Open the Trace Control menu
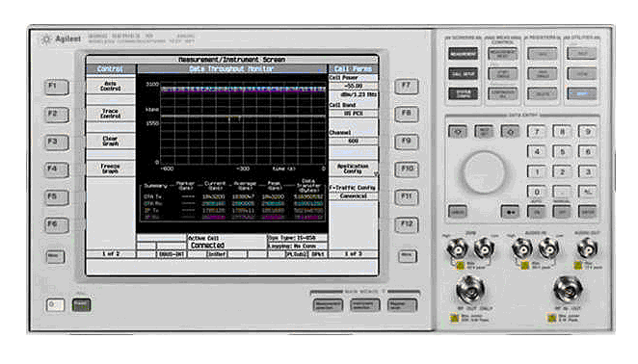Screen dimensions: 638x364 point(111,114)
